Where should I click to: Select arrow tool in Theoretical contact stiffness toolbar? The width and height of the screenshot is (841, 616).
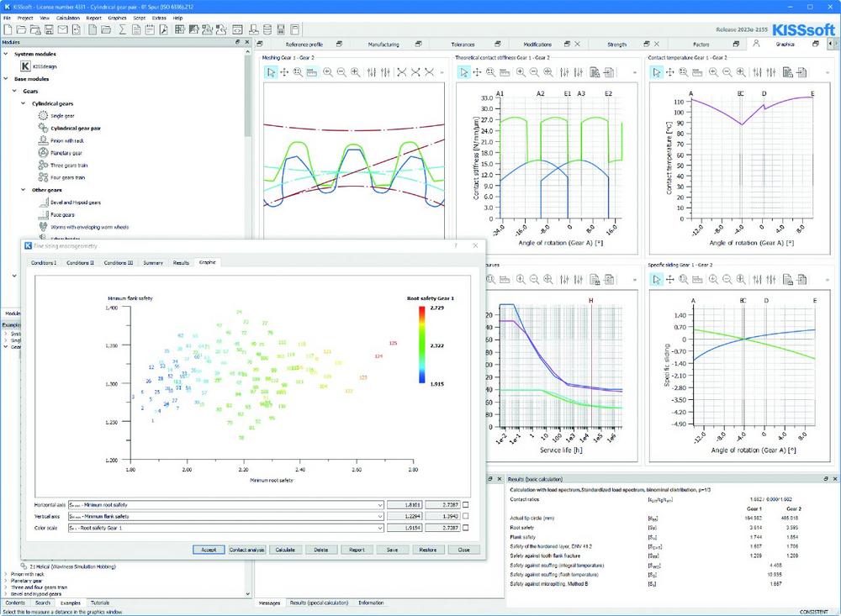pos(464,72)
